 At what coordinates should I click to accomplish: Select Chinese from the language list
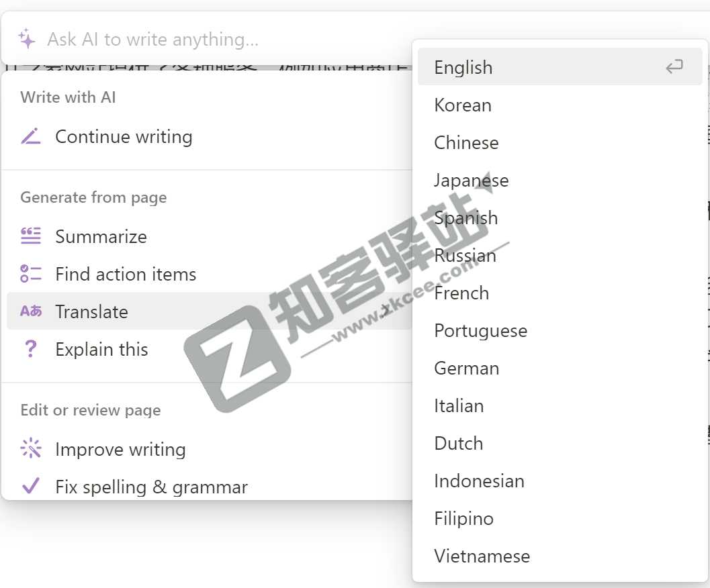point(466,143)
